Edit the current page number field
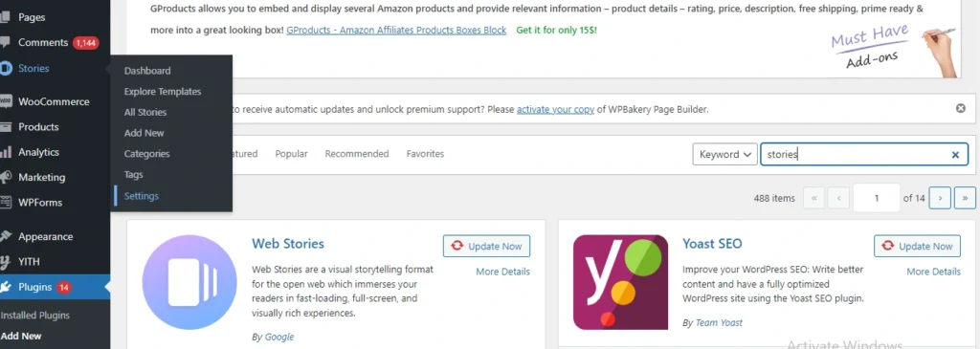The height and width of the screenshot is (349, 980). click(877, 198)
